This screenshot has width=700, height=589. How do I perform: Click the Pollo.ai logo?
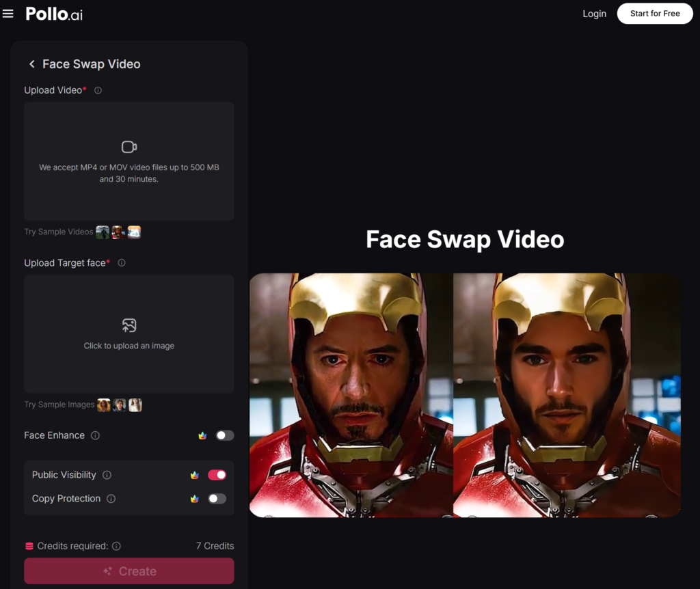click(x=54, y=14)
